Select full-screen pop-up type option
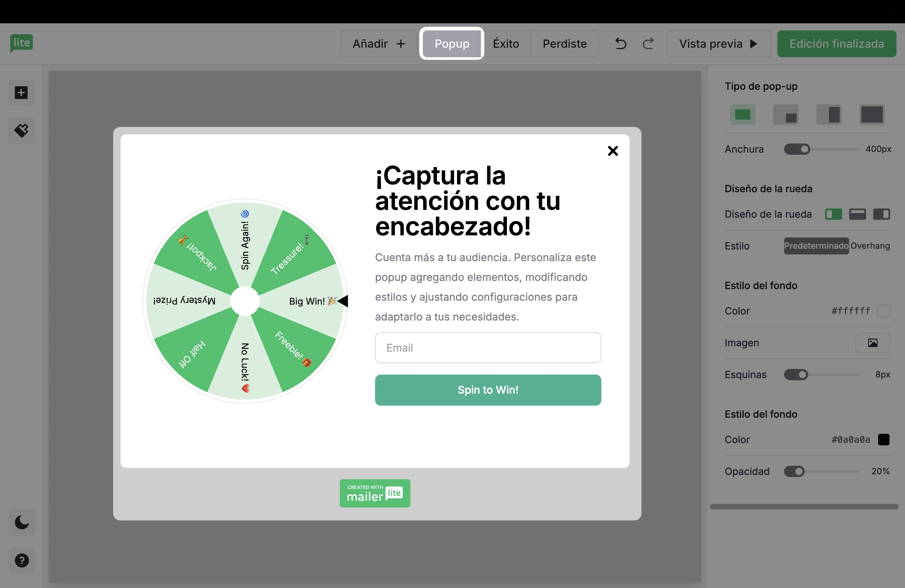 click(x=871, y=114)
